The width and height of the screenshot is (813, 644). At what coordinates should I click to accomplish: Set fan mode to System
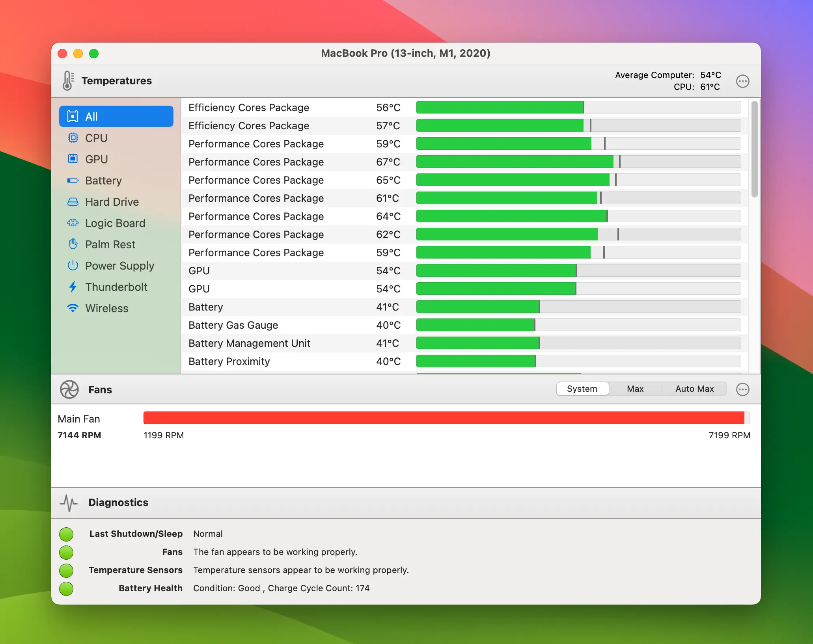click(582, 389)
